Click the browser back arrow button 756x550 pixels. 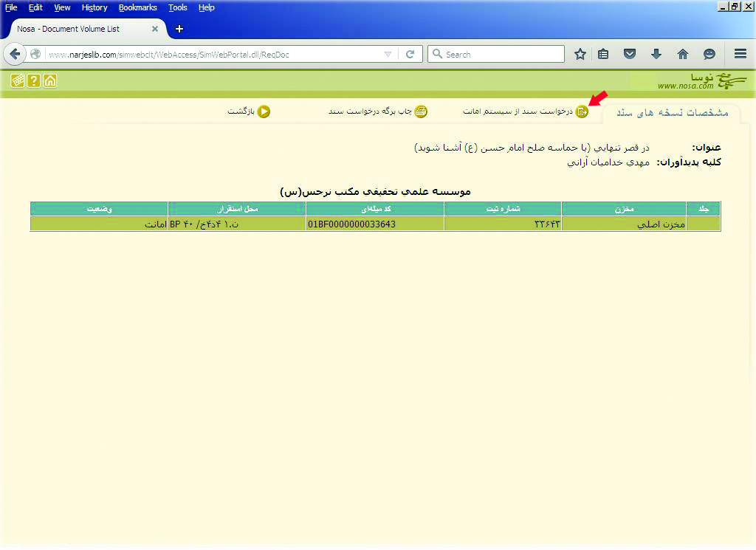[x=15, y=54]
